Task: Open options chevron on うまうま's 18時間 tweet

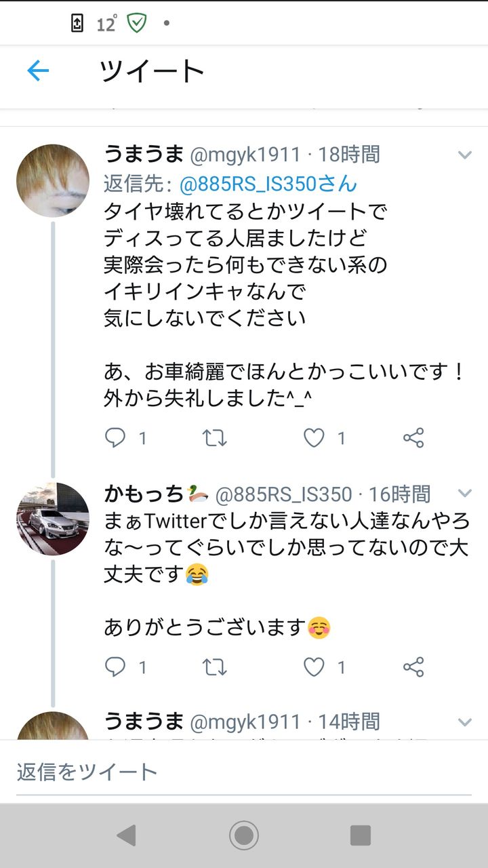Action: point(464,155)
